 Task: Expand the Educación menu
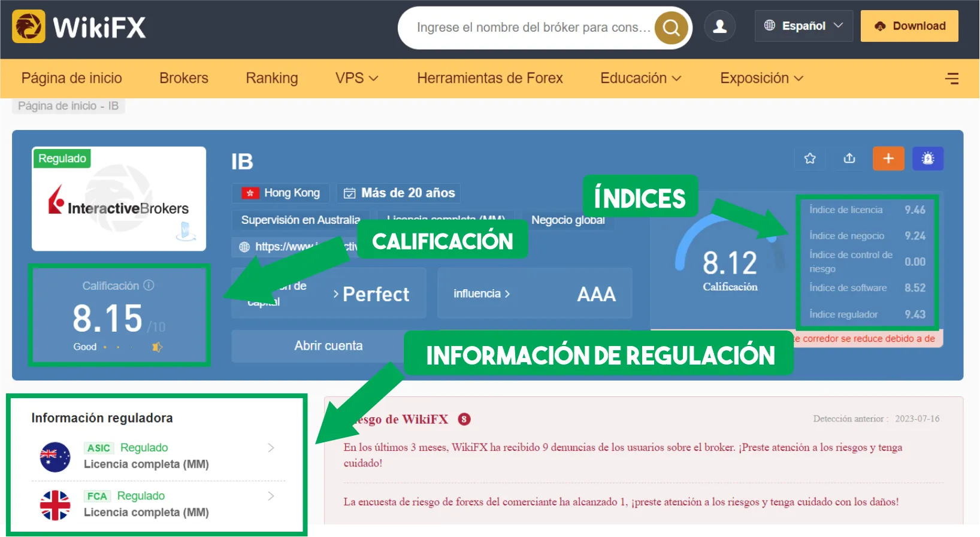[x=641, y=78]
